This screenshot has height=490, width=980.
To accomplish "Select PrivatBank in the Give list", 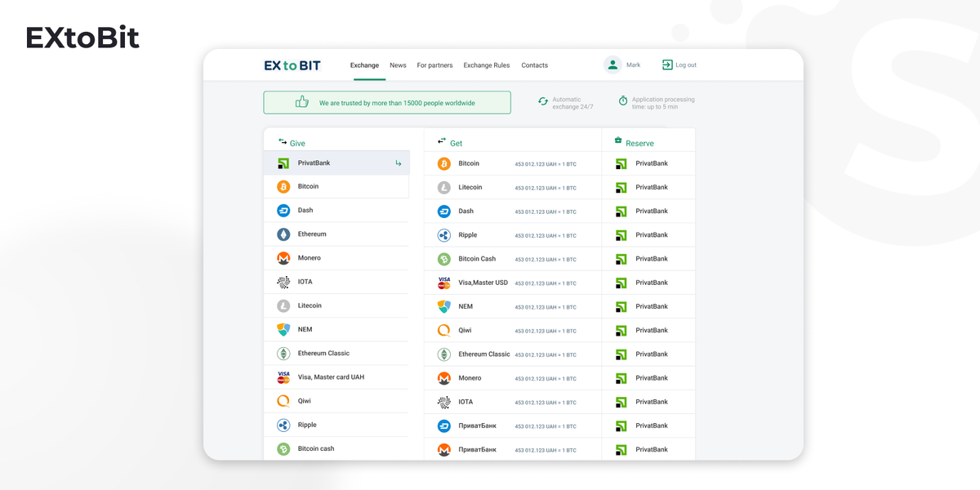I will [x=336, y=163].
